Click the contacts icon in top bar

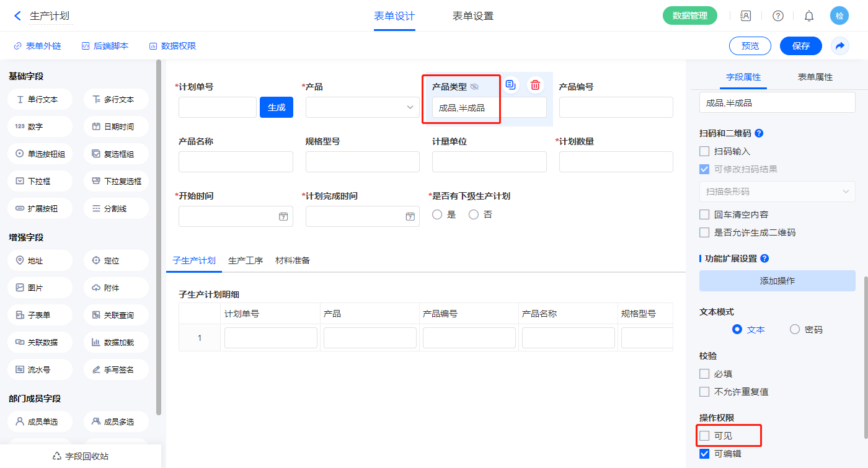tap(746, 16)
